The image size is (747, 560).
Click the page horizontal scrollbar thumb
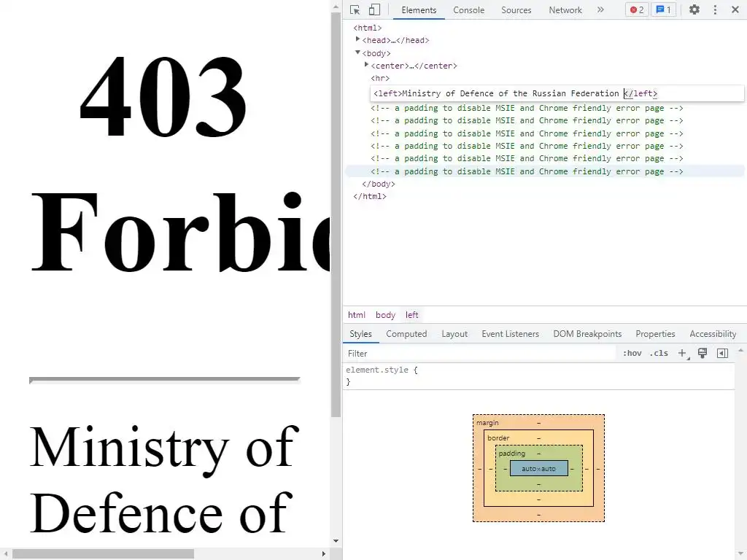coord(103,554)
